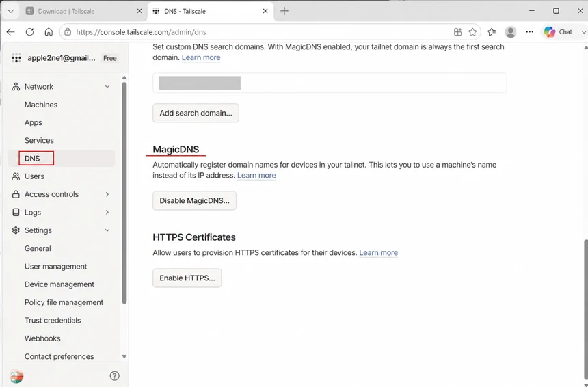Expand the Access controls chevron
This screenshot has width=588, height=387.
pos(107,194)
